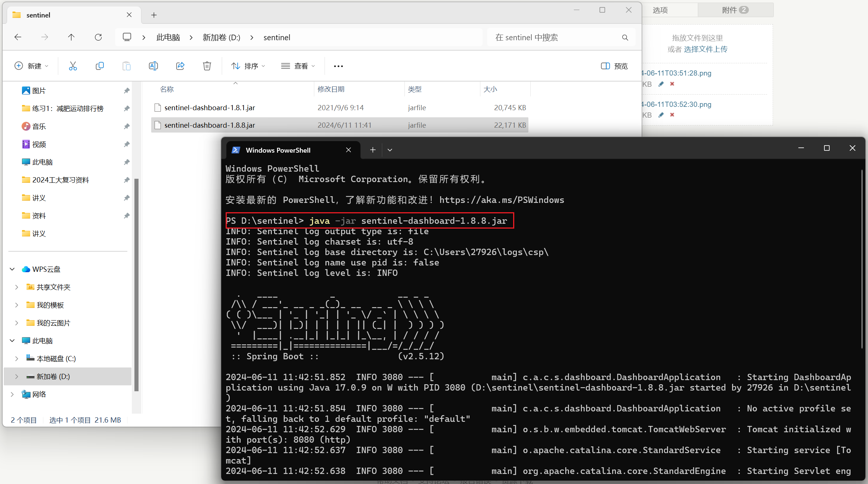Click the PowerShell vertical scrollbar

tap(862, 259)
